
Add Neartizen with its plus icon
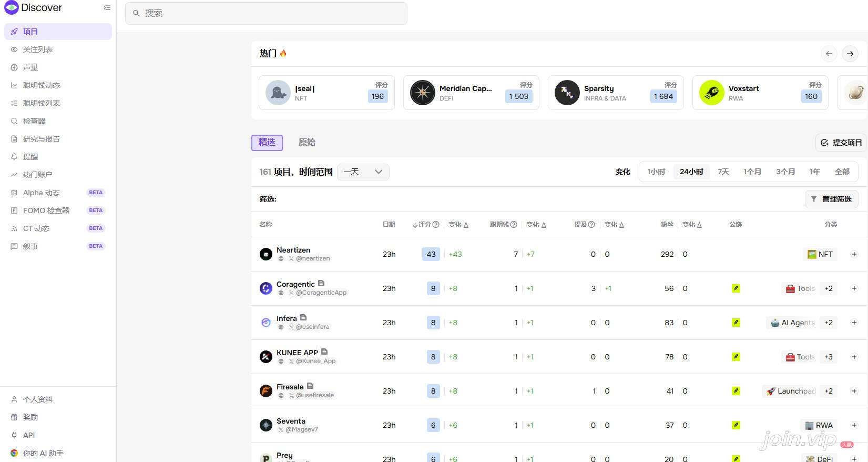(854, 254)
